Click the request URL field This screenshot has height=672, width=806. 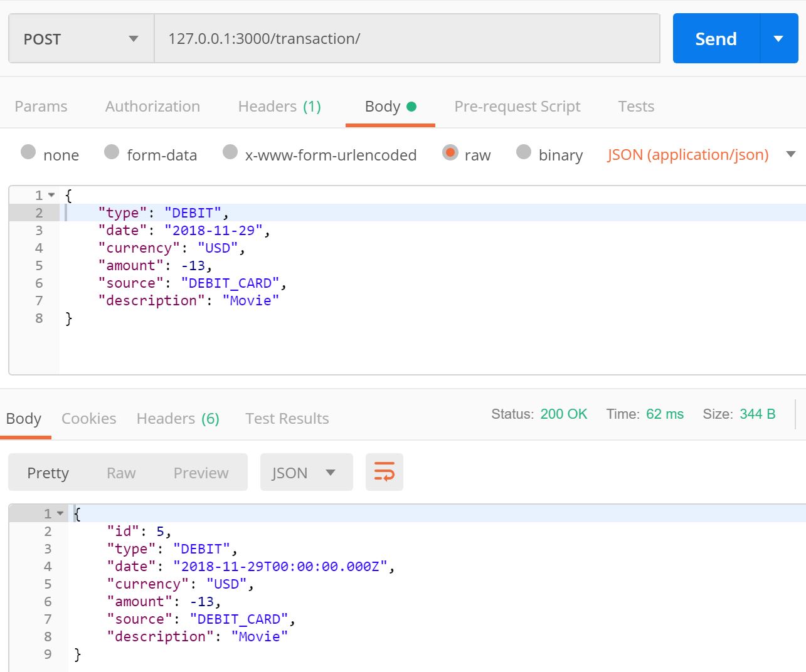pos(407,39)
